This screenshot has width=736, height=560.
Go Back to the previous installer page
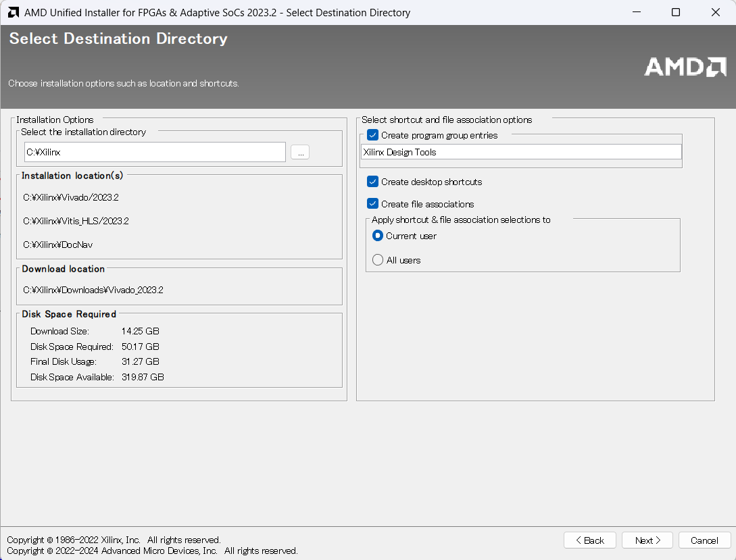590,540
